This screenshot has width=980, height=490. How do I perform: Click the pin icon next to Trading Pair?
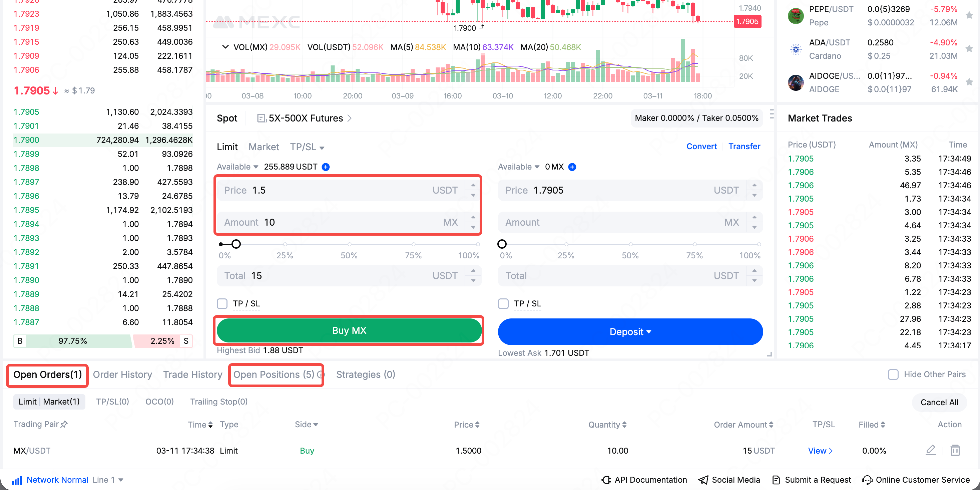[x=64, y=424]
